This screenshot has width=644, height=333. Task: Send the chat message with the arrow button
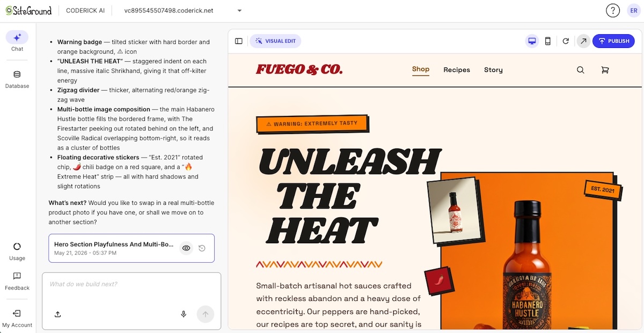tap(206, 314)
